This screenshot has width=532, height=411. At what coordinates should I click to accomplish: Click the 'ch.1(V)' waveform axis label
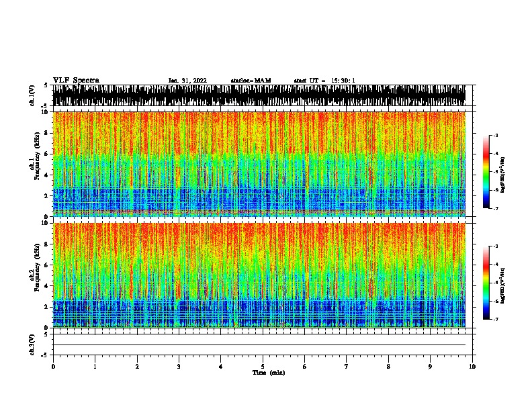(32, 95)
